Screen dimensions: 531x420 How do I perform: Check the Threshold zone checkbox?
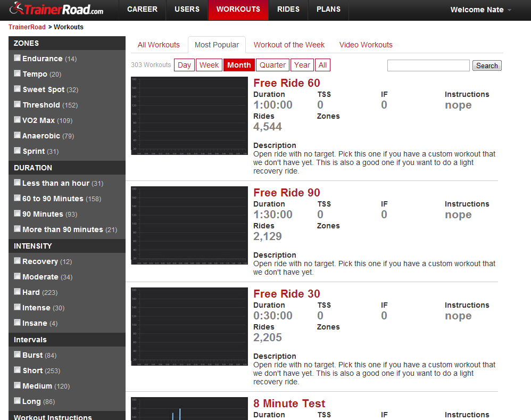tap(17, 104)
